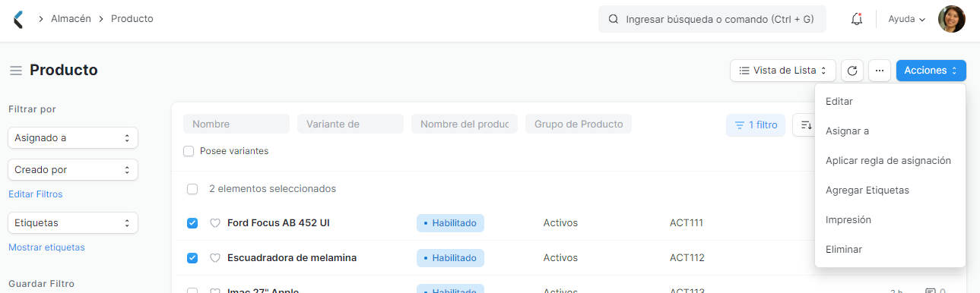Select Agregar Etiquetas menu entry
This screenshot has height=293, width=980.
pyautogui.click(x=890, y=191)
